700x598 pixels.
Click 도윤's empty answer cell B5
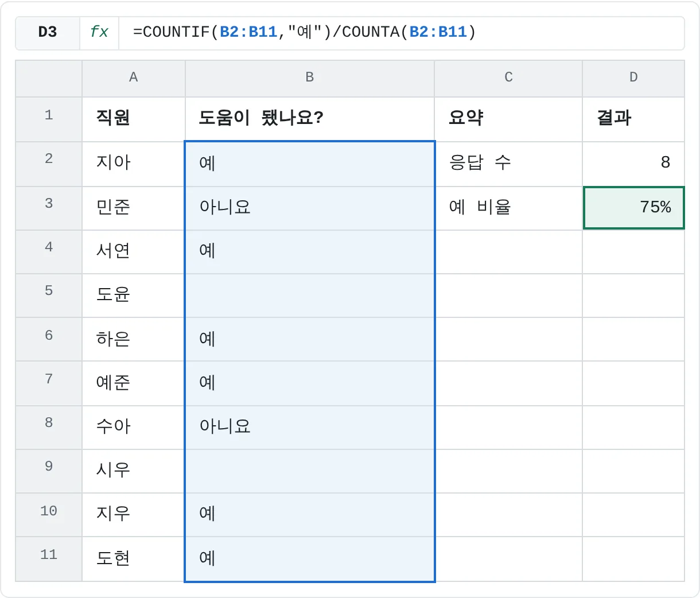coord(310,296)
